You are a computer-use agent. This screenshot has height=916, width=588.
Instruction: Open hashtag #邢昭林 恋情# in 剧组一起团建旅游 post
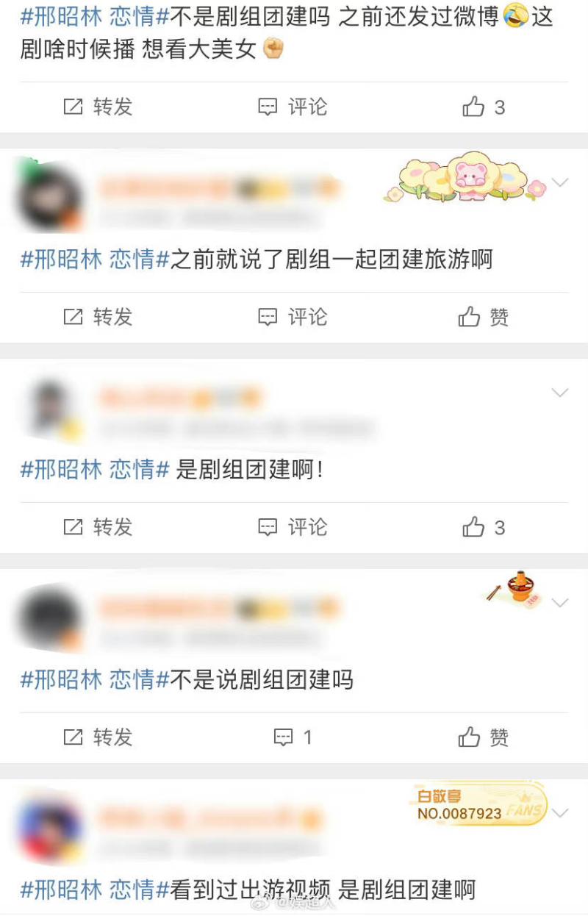(x=95, y=260)
